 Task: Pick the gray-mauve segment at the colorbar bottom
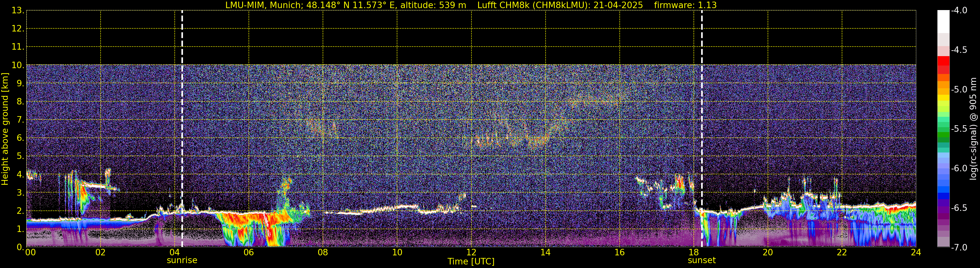click(943, 242)
